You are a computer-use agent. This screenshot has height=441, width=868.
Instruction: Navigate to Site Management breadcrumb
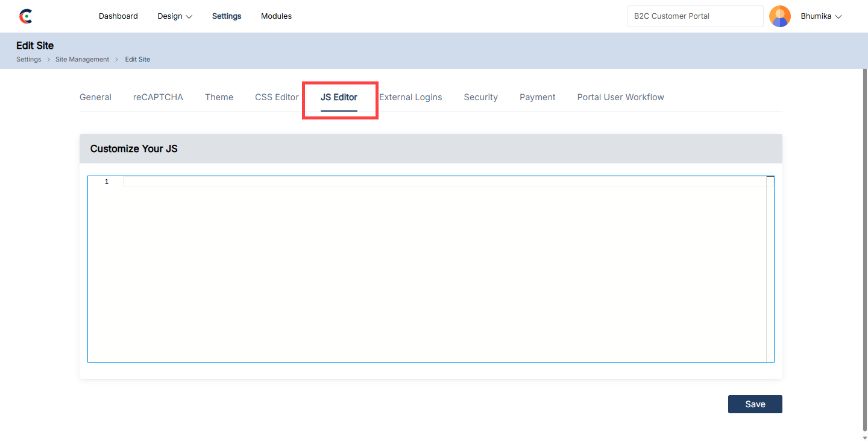pyautogui.click(x=82, y=59)
